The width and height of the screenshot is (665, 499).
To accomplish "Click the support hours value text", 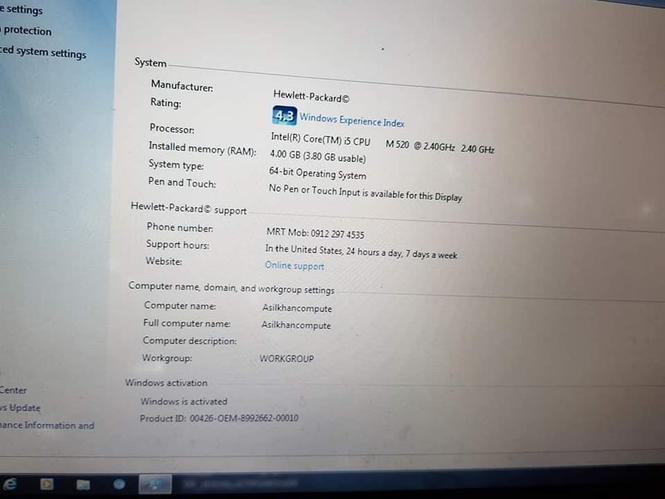I will [x=361, y=251].
